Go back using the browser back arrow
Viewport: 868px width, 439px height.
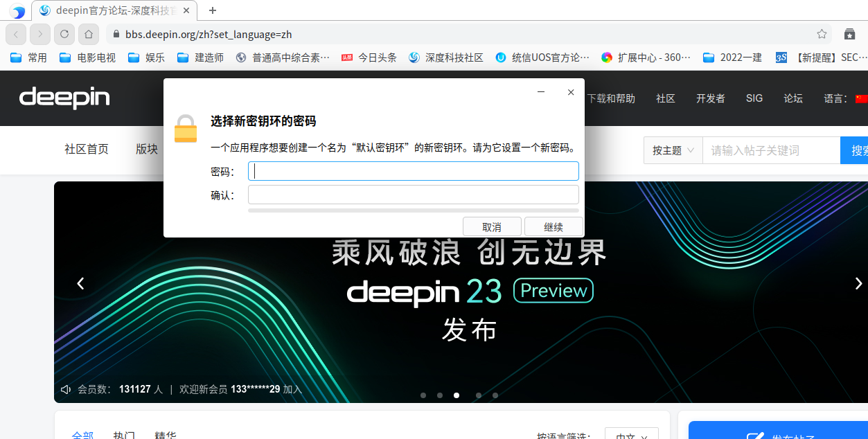tap(15, 34)
